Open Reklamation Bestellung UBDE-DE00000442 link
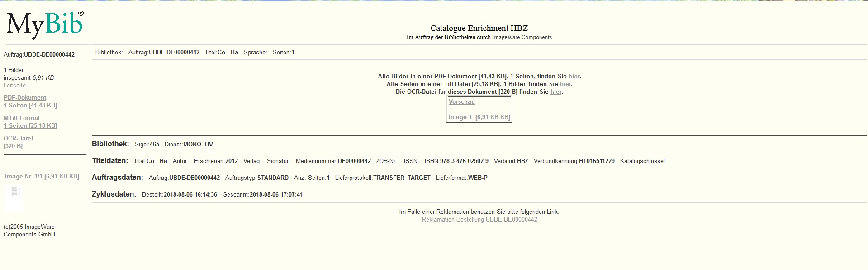868x270 pixels. [479, 220]
